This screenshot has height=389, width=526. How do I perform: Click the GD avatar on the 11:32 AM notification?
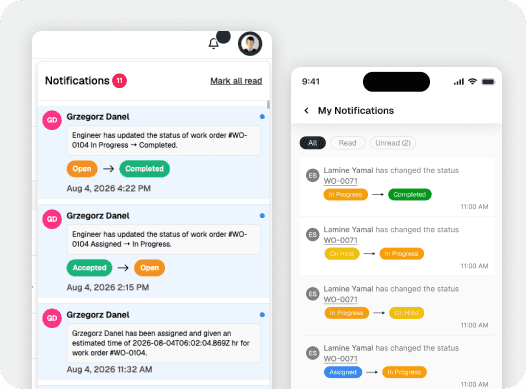coord(52,318)
